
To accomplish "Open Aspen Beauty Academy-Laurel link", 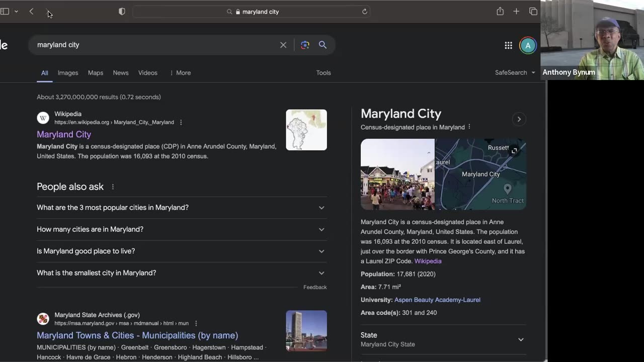I will tap(437, 300).
